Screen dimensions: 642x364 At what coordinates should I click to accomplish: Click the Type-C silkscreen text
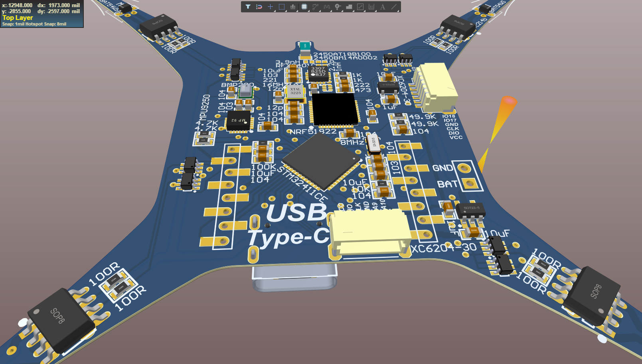[289, 238]
